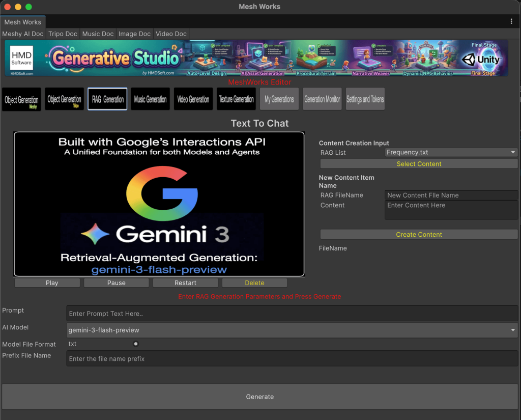Pause the preview video
The width and height of the screenshot is (521, 420).
(117, 283)
